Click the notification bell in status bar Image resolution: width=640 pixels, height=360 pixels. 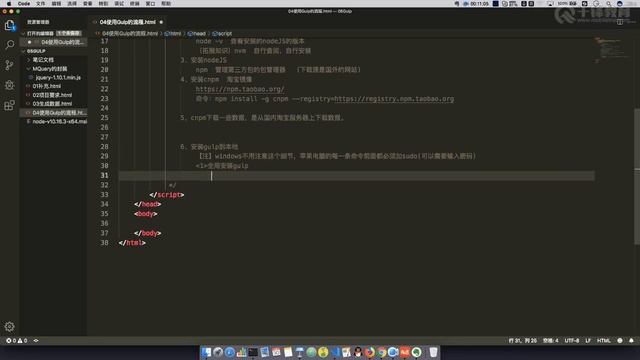tap(631, 340)
